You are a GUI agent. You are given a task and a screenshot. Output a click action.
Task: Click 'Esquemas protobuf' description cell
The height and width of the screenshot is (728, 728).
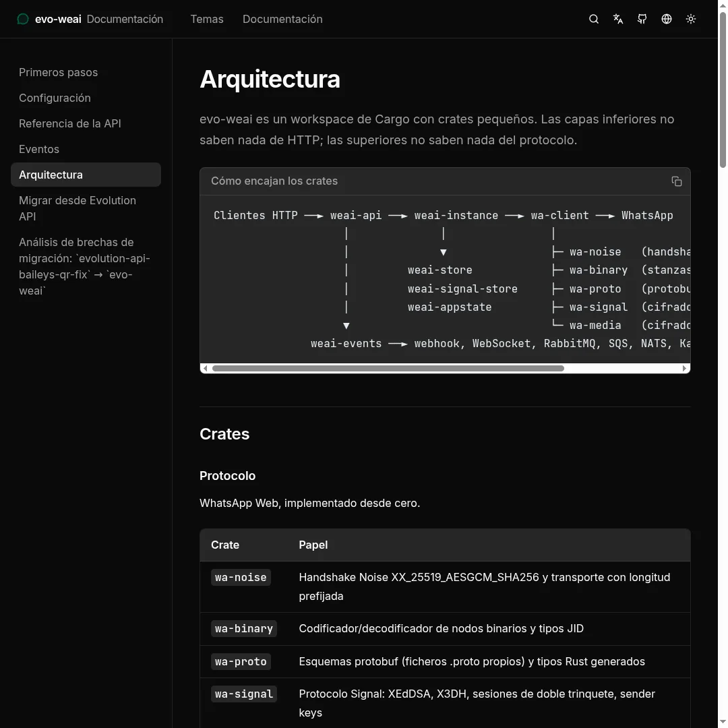click(x=472, y=661)
